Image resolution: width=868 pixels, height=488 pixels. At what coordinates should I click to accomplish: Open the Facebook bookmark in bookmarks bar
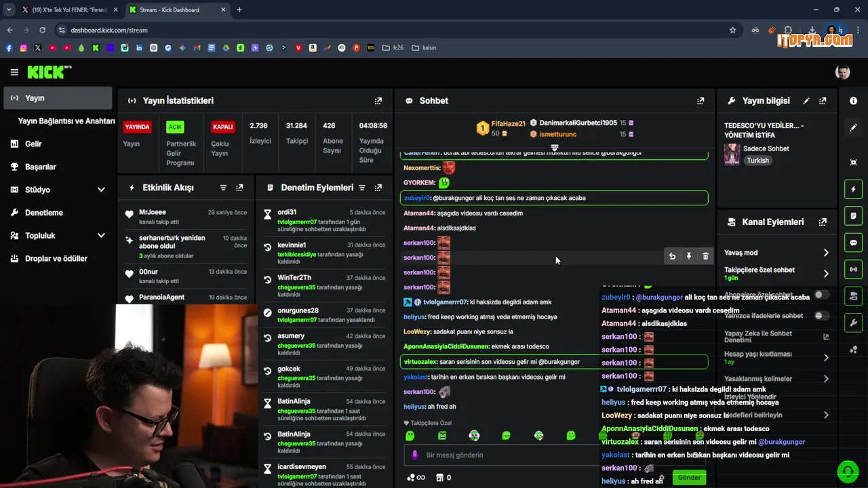tap(9, 48)
